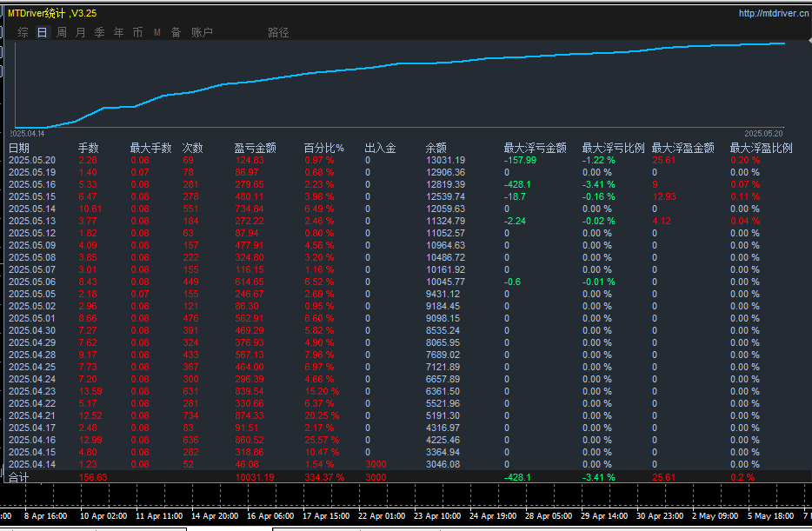Switch to 月 (monthly) statistics view
Image resolution: width=812 pixels, height=531 pixels.
81,32
